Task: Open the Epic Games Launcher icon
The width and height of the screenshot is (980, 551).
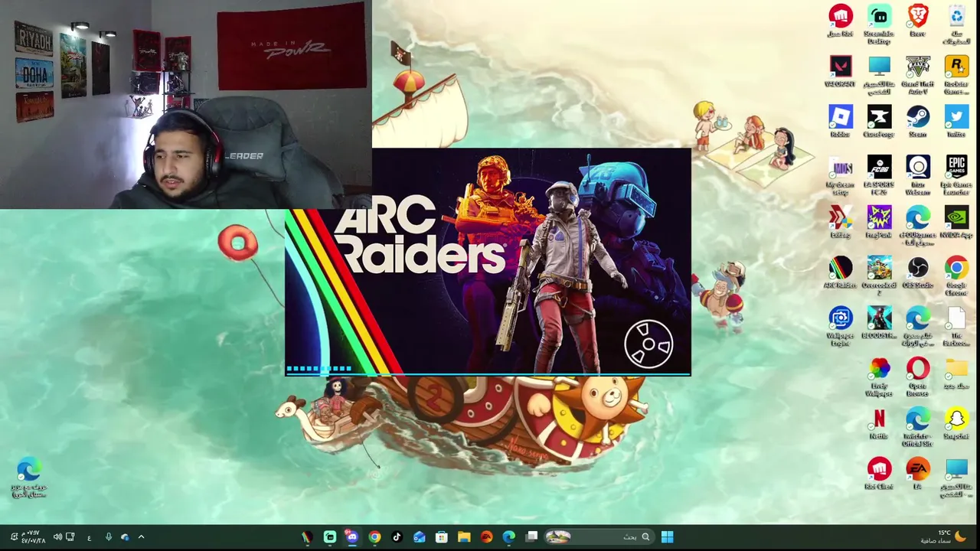Action: [956, 175]
